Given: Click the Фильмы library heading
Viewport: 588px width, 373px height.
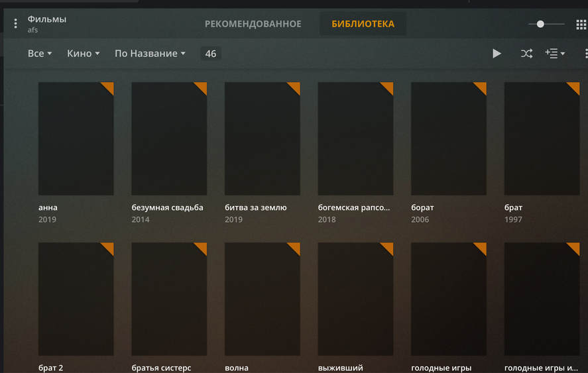Looking at the screenshot, I should tap(47, 19).
